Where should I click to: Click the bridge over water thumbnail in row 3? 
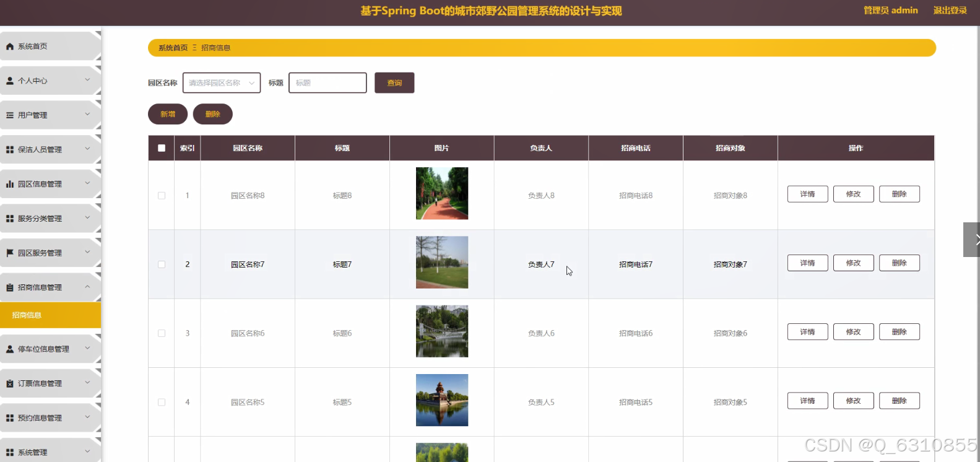(442, 331)
